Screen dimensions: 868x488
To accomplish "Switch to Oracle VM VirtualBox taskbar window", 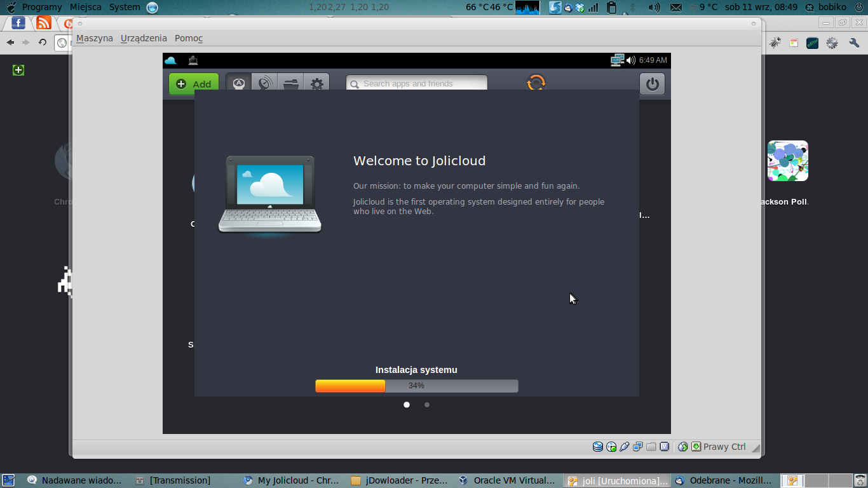I will 507,481.
